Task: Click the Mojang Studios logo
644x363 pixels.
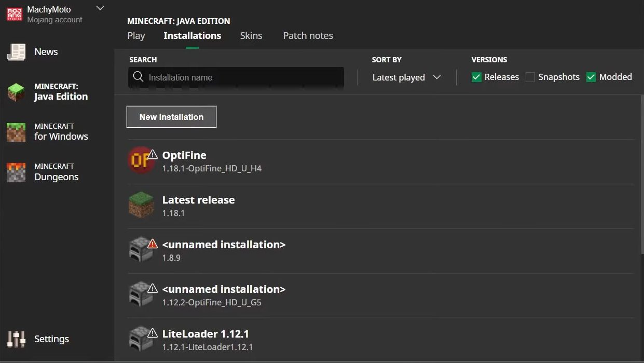Action: pyautogui.click(x=14, y=14)
